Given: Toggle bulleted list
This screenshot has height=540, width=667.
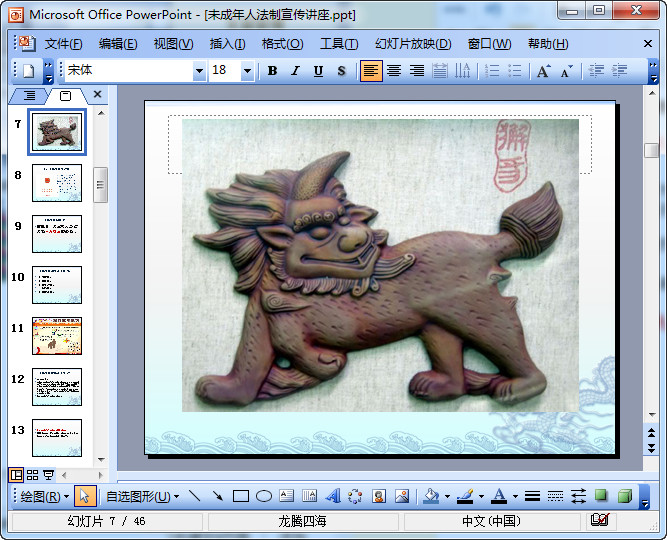Looking at the screenshot, I should pyautogui.click(x=515, y=71).
